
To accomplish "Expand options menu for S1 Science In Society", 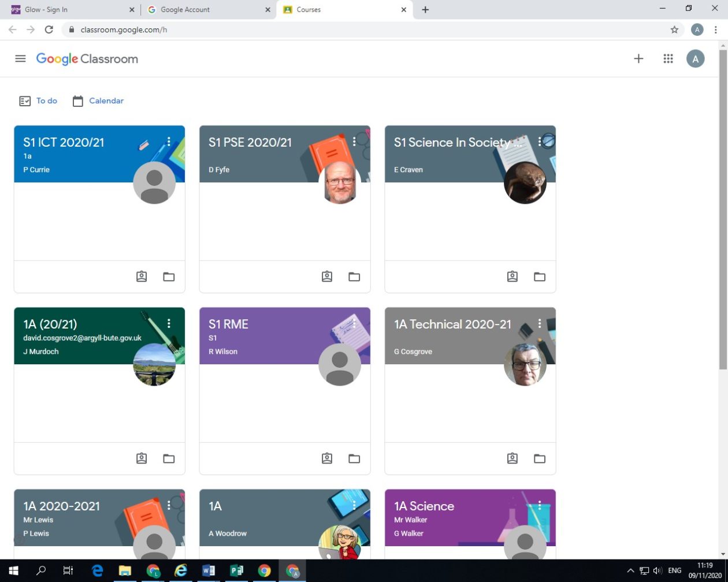I will [540, 141].
